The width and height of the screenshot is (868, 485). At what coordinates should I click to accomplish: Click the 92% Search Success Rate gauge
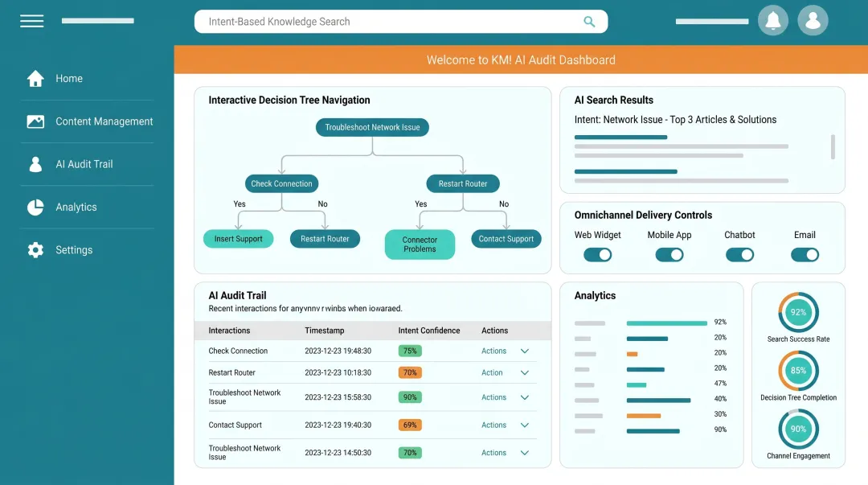pyautogui.click(x=798, y=312)
